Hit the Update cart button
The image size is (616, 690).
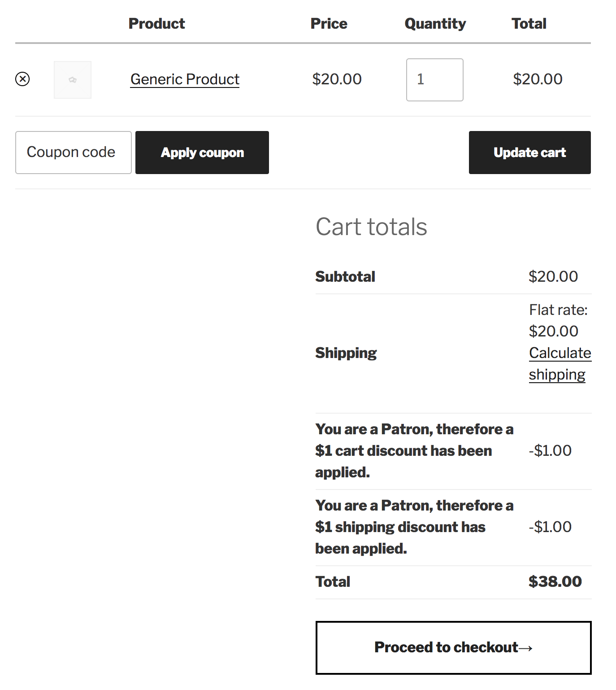click(529, 153)
